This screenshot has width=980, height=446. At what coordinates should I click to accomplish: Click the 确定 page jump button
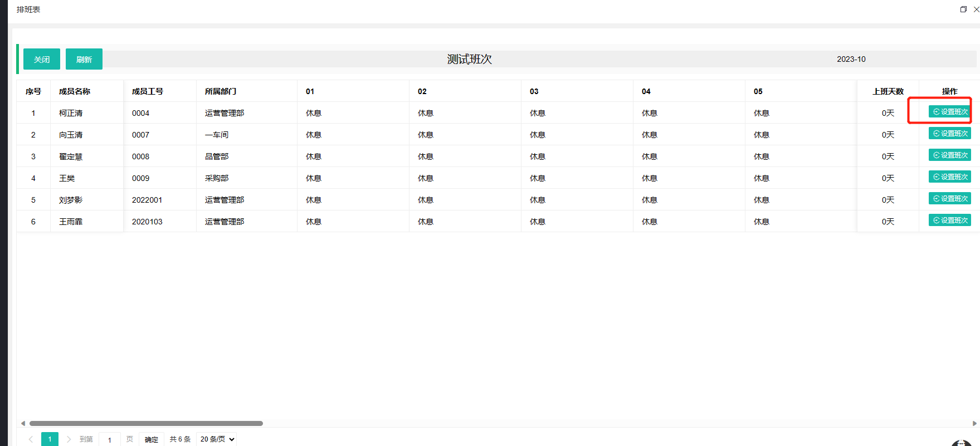pos(151,439)
